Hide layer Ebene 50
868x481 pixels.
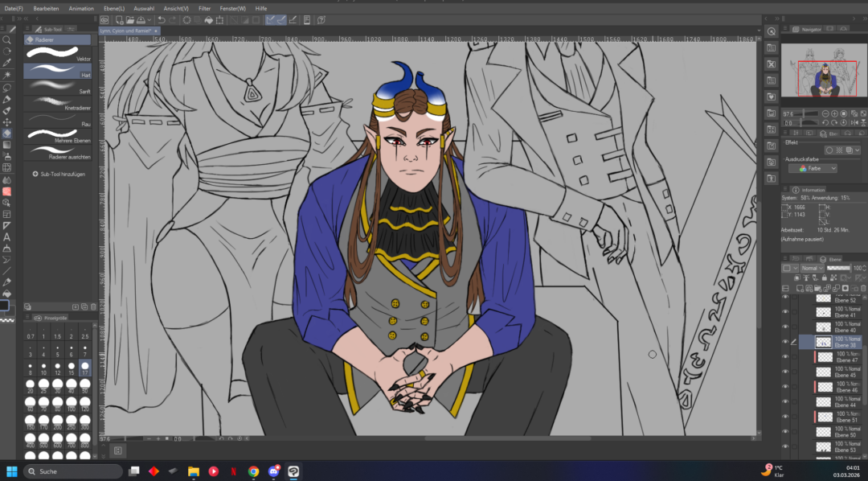click(x=785, y=431)
